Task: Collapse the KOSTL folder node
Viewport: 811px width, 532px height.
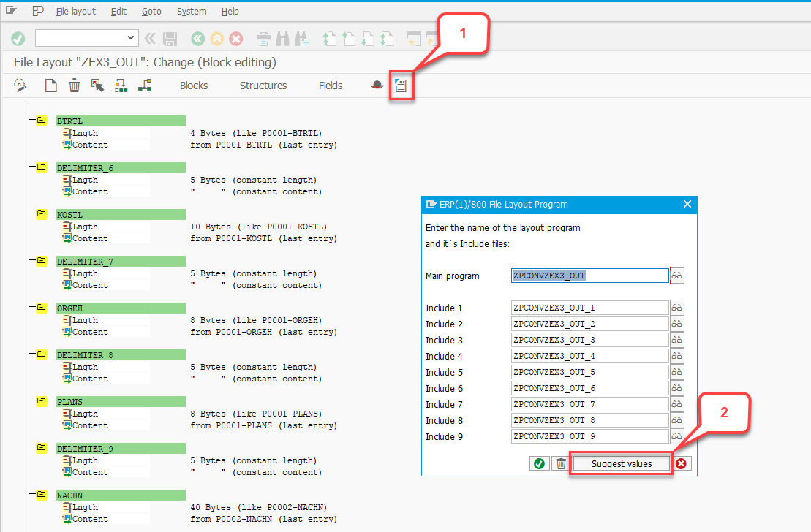Action: (42, 214)
